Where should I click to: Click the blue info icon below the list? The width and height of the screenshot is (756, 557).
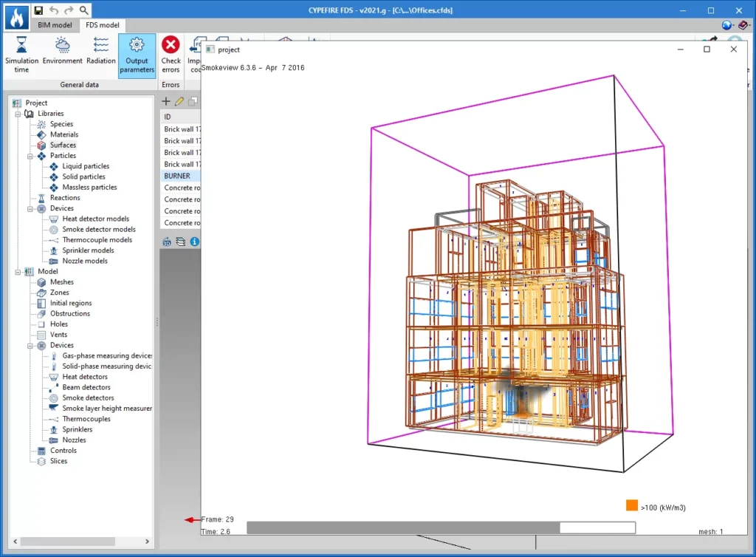point(194,242)
